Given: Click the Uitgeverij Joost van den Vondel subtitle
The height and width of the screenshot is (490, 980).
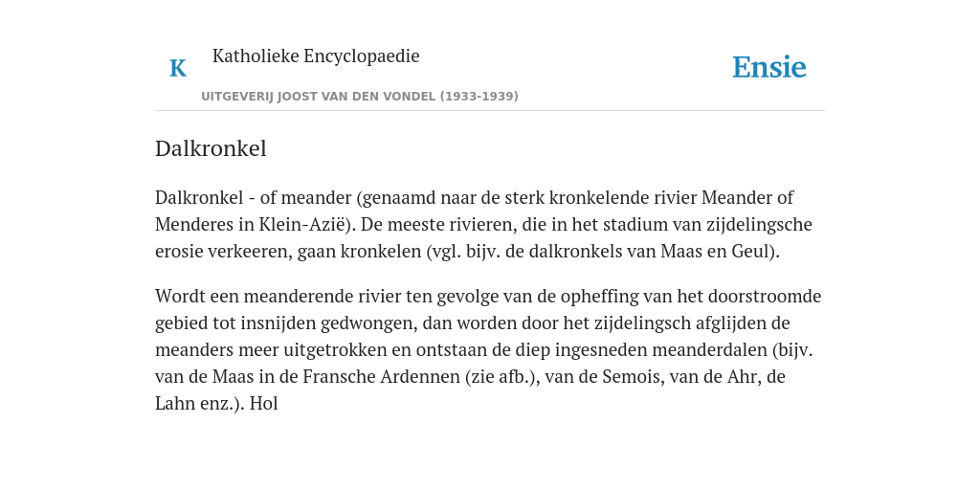Looking at the screenshot, I should (x=360, y=97).
